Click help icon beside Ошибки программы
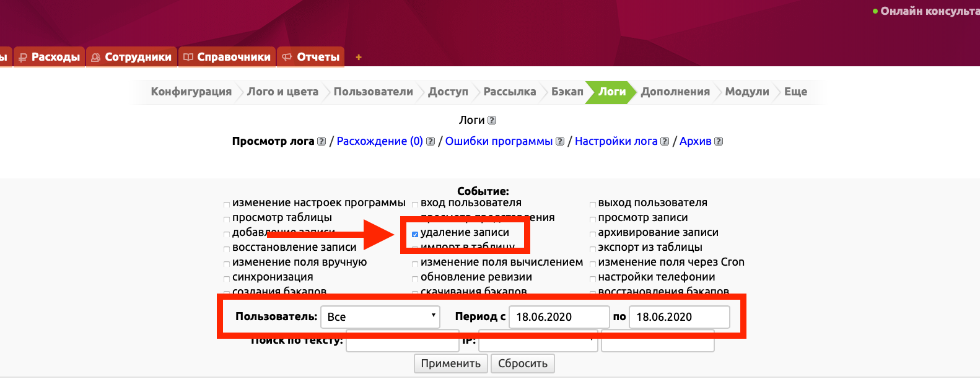This screenshot has height=379, width=980. pyautogui.click(x=560, y=141)
